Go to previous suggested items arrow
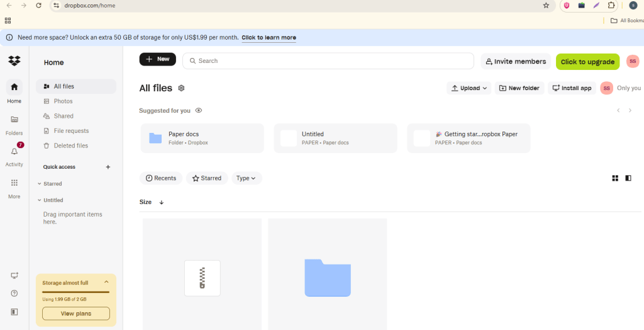Image resolution: width=644 pixels, height=330 pixels. coord(618,111)
